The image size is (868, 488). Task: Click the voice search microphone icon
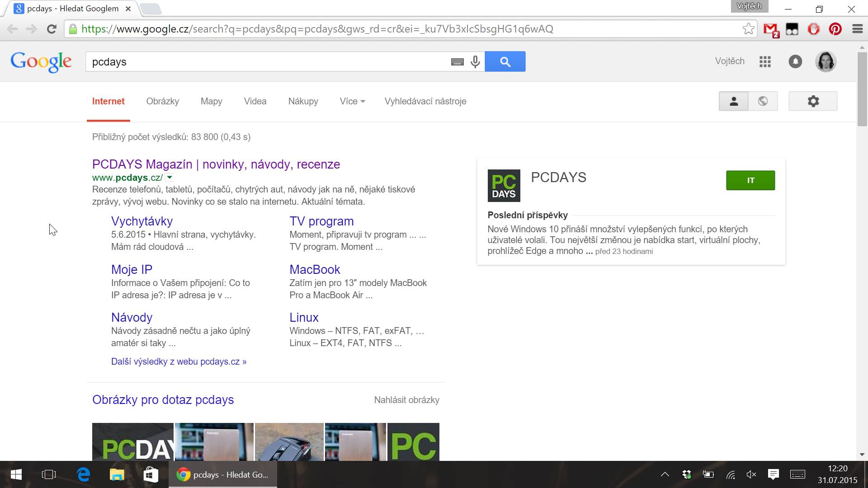coord(475,61)
